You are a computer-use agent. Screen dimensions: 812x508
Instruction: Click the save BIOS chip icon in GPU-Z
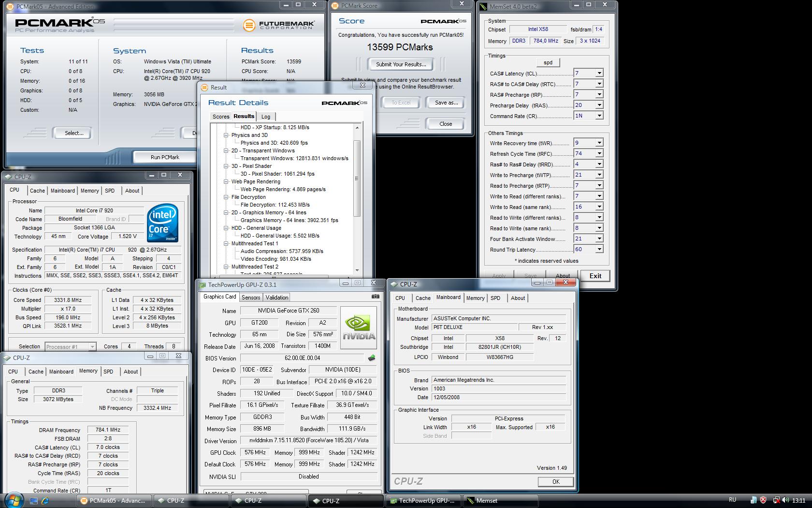[371, 358]
